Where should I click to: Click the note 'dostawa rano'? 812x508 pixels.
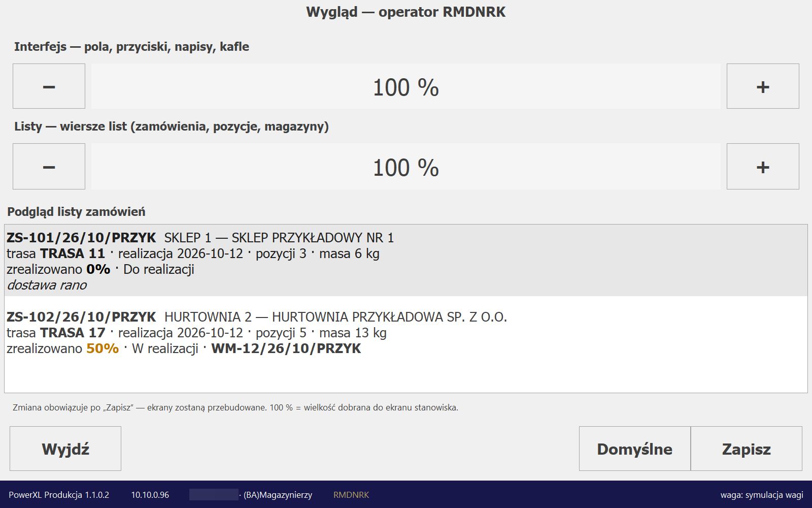point(47,285)
